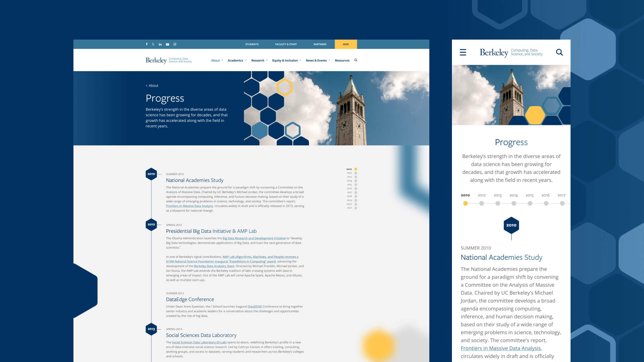Go to the Partners audience link
Viewport: 644px width, 362px height.
click(320, 44)
